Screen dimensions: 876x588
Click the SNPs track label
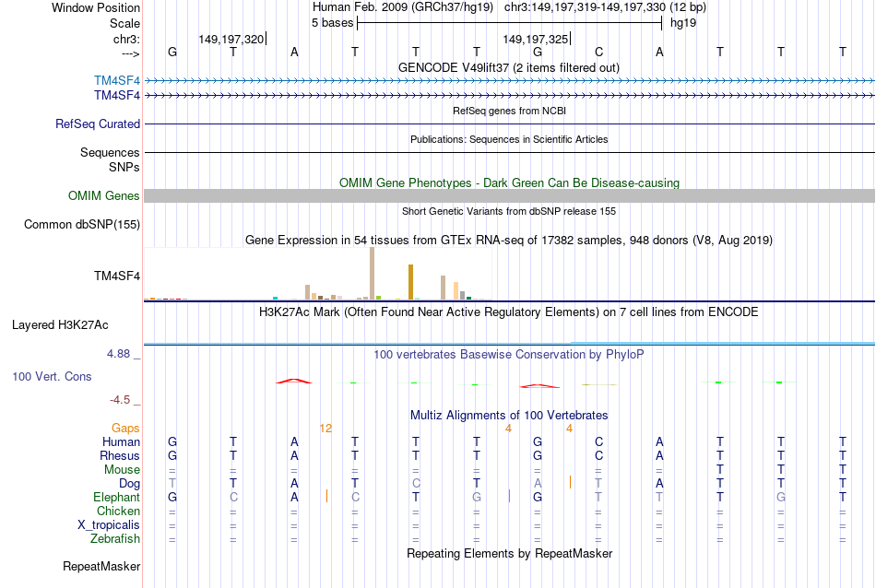tap(124, 167)
